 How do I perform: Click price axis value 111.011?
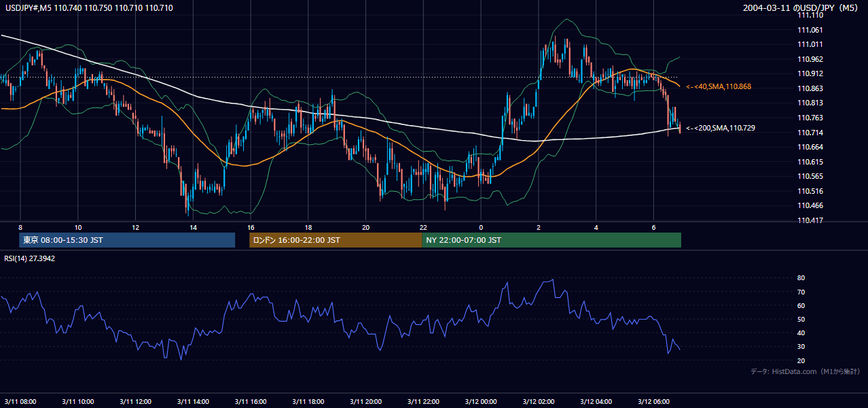[x=810, y=44]
